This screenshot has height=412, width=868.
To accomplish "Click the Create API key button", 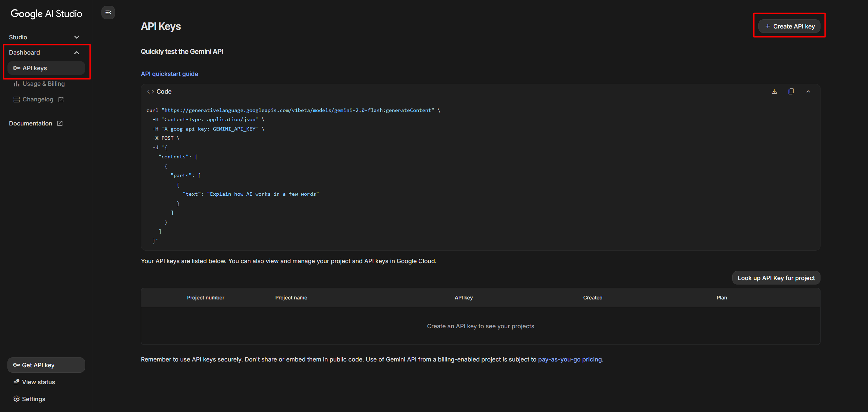I will (789, 26).
